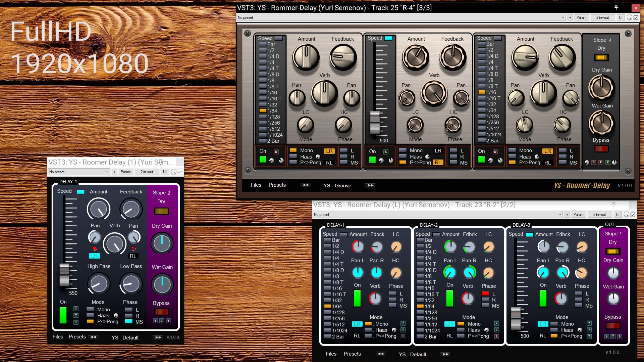The width and height of the screenshot is (644, 362).
Task: Click the green K icon near the Bypass switch
Action: pyautogui.click(x=608, y=162)
